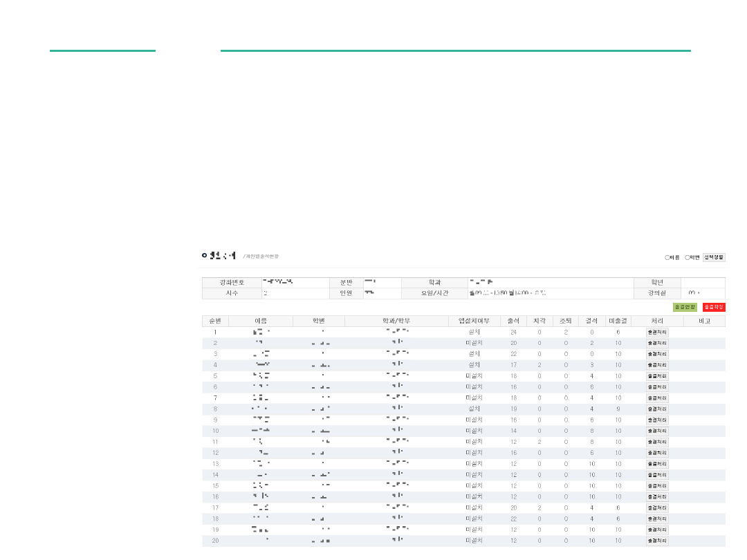Click the 학과/학부 column header
The height and width of the screenshot is (560, 747).
tap(396, 321)
